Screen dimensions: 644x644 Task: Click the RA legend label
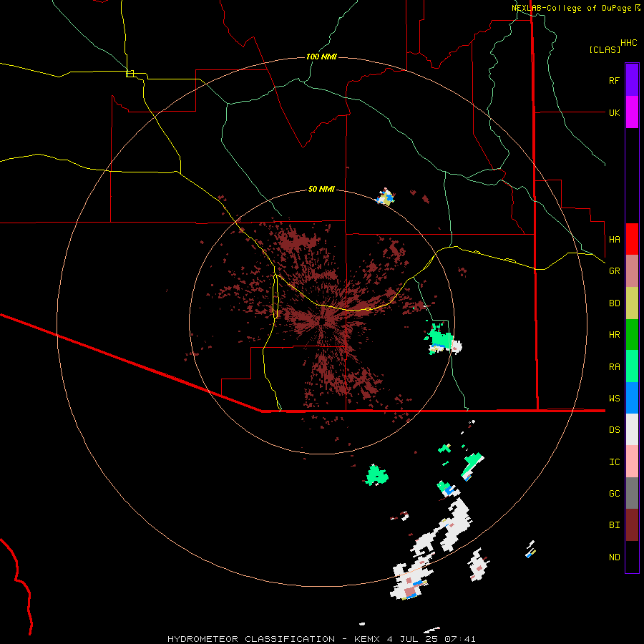coord(614,367)
